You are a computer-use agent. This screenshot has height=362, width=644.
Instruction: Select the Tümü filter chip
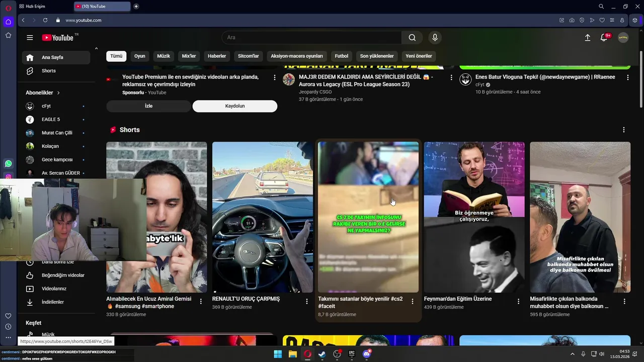click(116, 56)
